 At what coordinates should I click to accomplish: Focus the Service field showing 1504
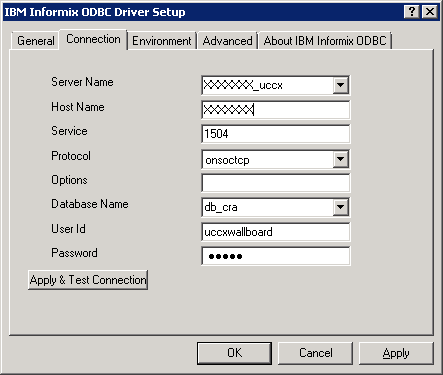(276, 134)
